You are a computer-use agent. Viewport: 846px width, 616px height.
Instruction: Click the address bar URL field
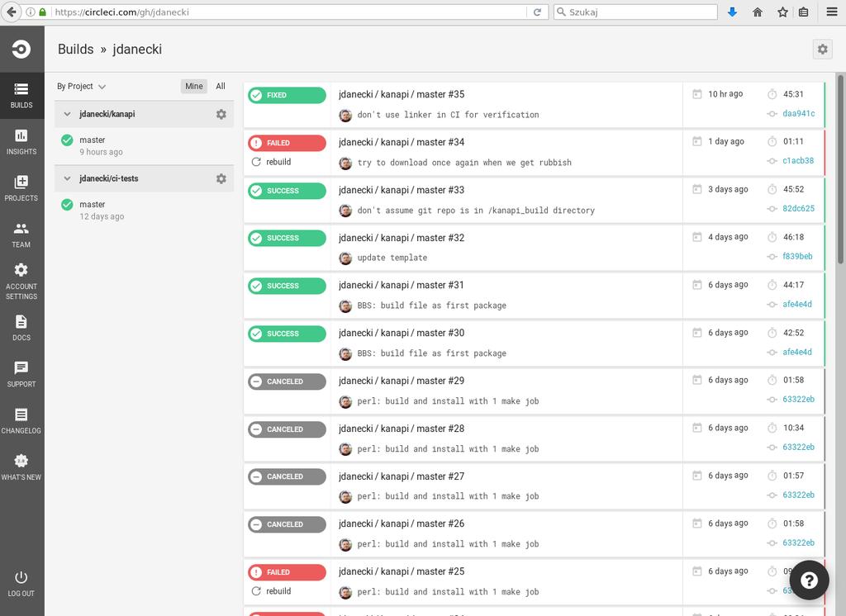(288, 12)
